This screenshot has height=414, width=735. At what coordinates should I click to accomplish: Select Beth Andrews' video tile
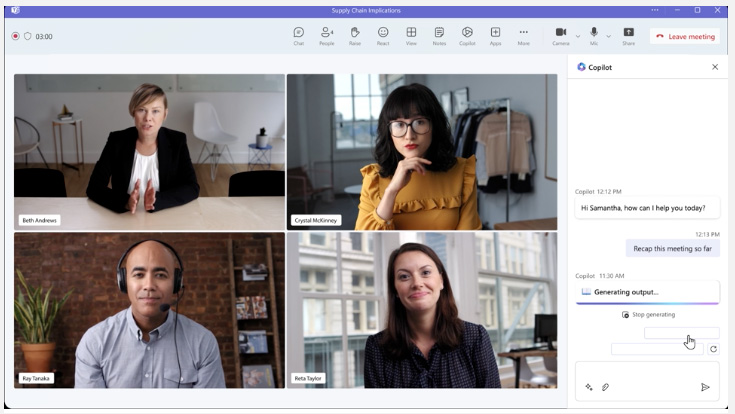[149, 151]
